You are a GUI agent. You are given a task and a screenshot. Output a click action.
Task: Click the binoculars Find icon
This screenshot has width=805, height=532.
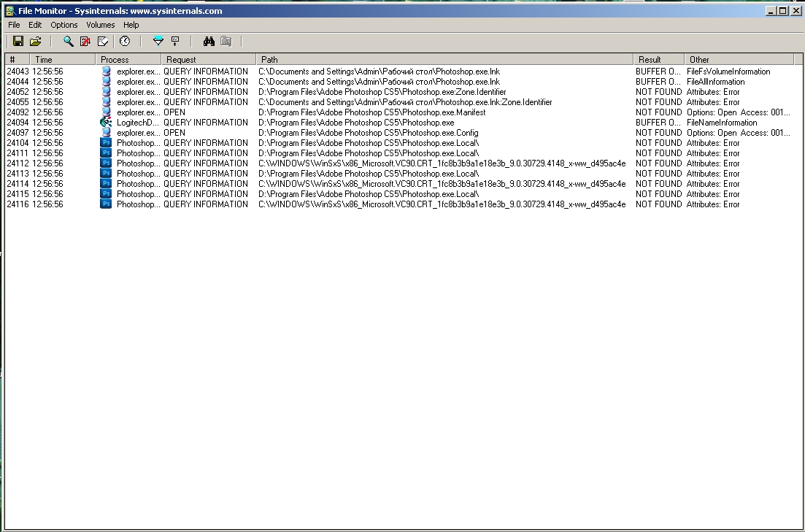click(x=209, y=41)
